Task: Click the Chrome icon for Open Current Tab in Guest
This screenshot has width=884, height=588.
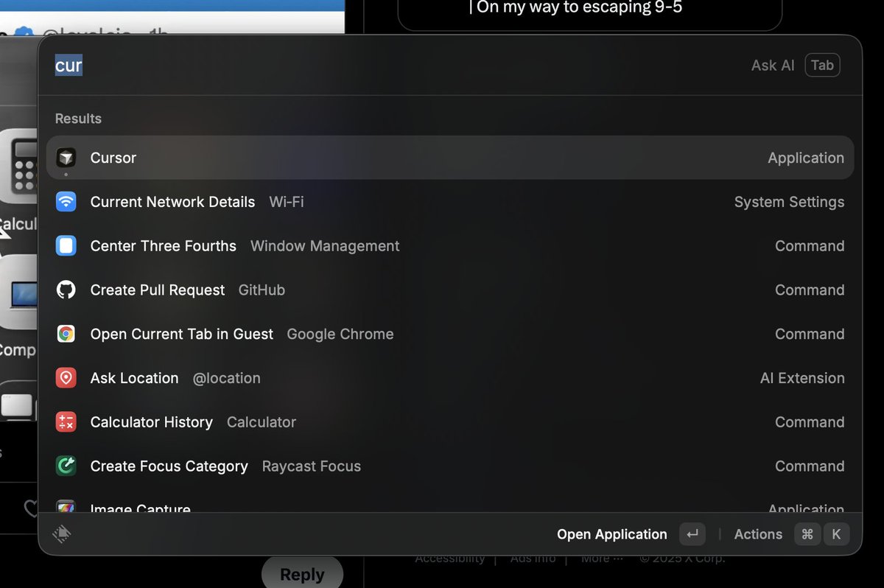Action: 66,334
